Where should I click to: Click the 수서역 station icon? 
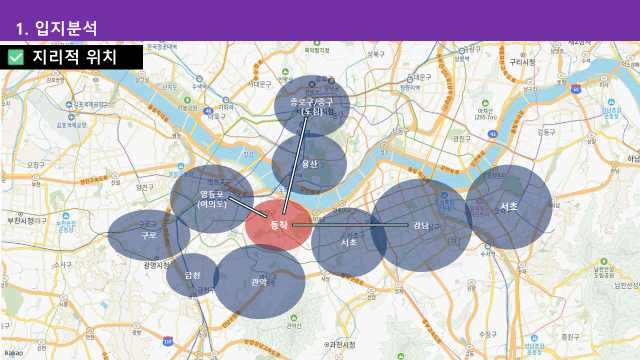tap(487, 246)
